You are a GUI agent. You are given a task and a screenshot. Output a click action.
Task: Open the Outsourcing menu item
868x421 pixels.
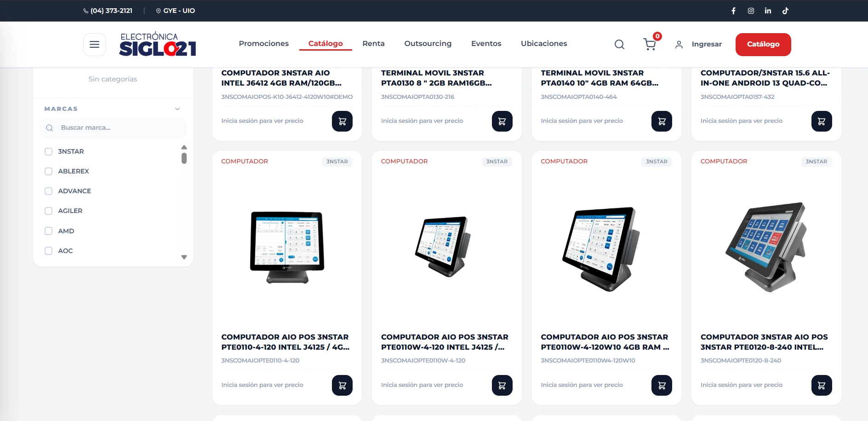click(x=428, y=43)
